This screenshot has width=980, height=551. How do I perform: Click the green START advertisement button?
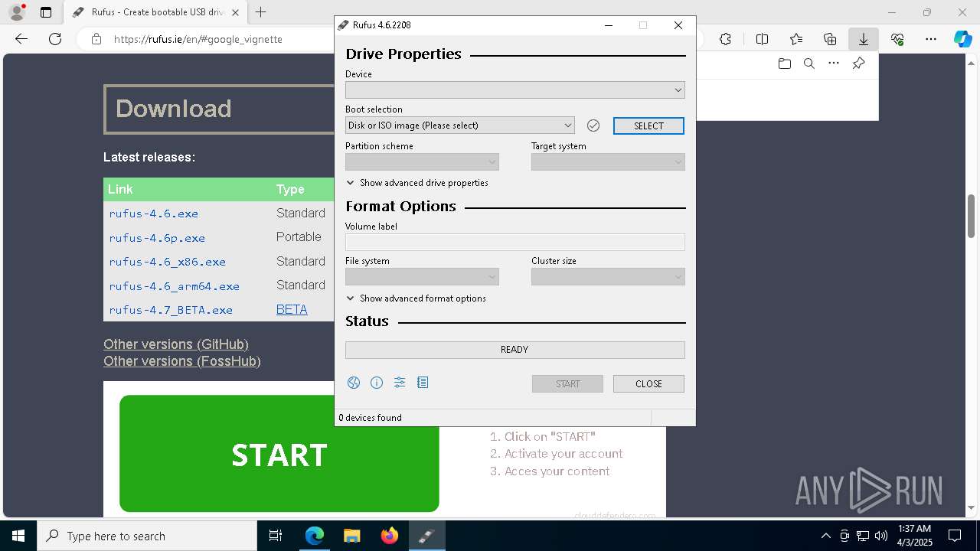coord(279,454)
